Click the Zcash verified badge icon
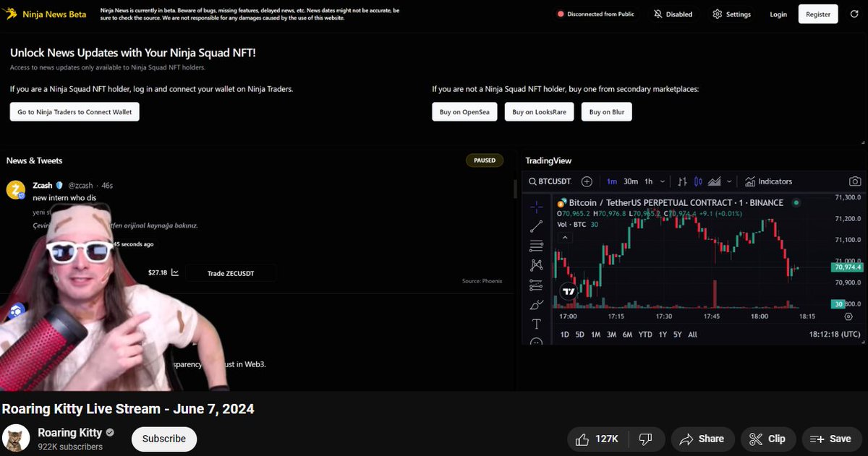 coord(59,185)
